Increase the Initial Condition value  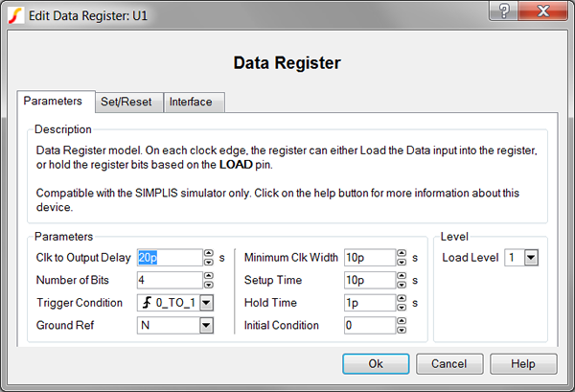(401, 321)
